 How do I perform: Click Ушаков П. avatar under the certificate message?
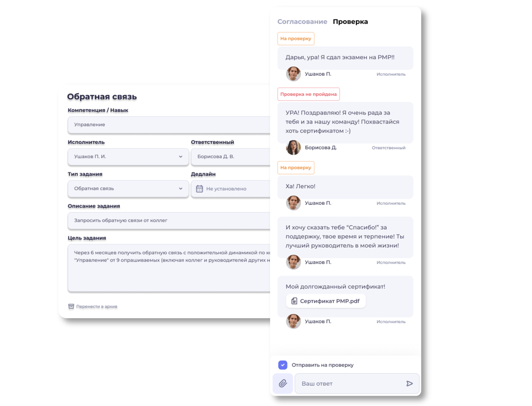pos(293,321)
